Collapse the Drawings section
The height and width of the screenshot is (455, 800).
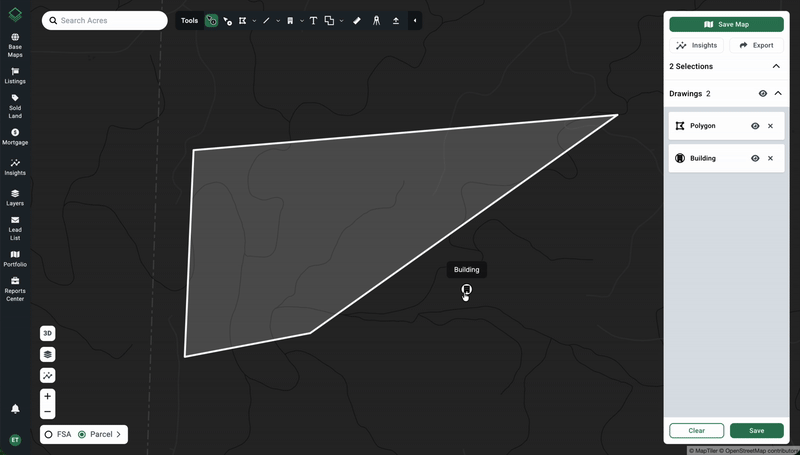coord(778,93)
